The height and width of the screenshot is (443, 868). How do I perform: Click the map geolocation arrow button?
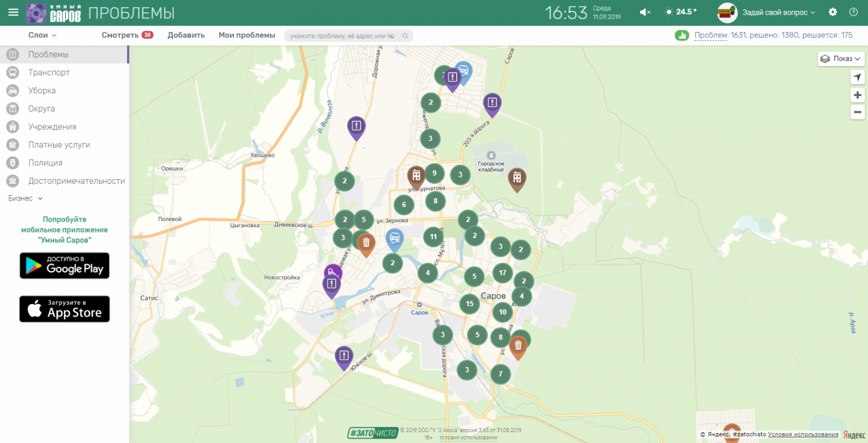click(857, 78)
